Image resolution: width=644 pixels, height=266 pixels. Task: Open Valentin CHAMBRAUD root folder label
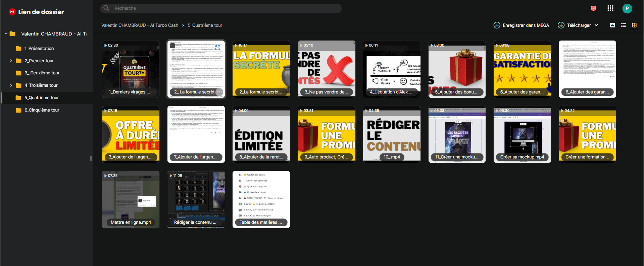(54, 34)
